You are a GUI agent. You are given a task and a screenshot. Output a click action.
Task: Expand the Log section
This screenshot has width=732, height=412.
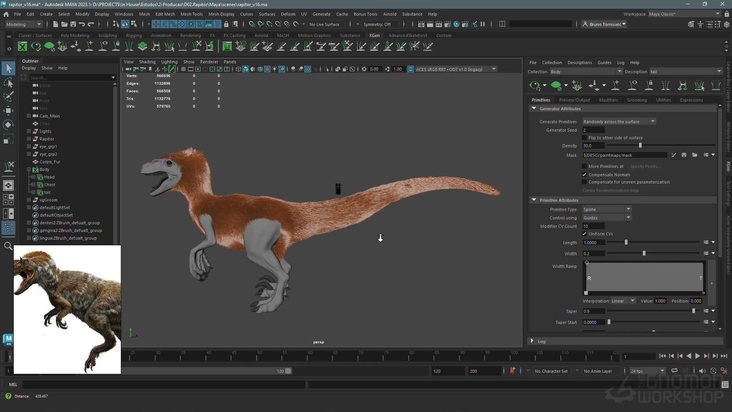[532, 341]
